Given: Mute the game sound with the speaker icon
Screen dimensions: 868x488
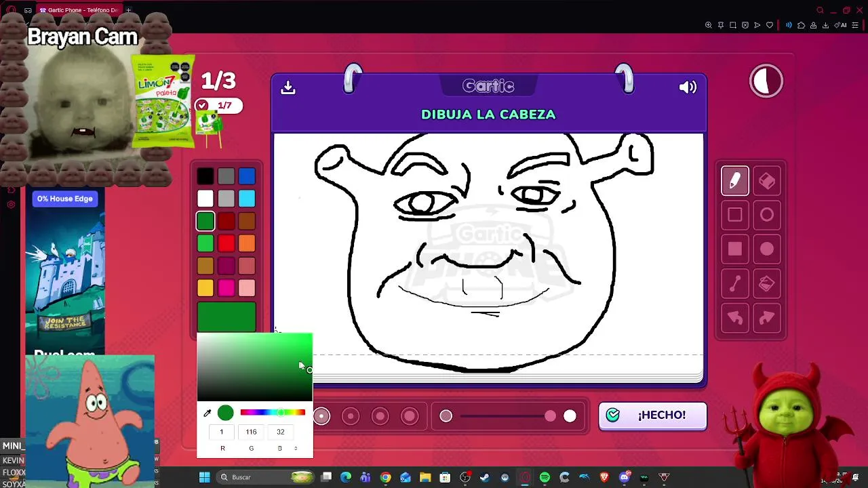Looking at the screenshot, I should [688, 87].
